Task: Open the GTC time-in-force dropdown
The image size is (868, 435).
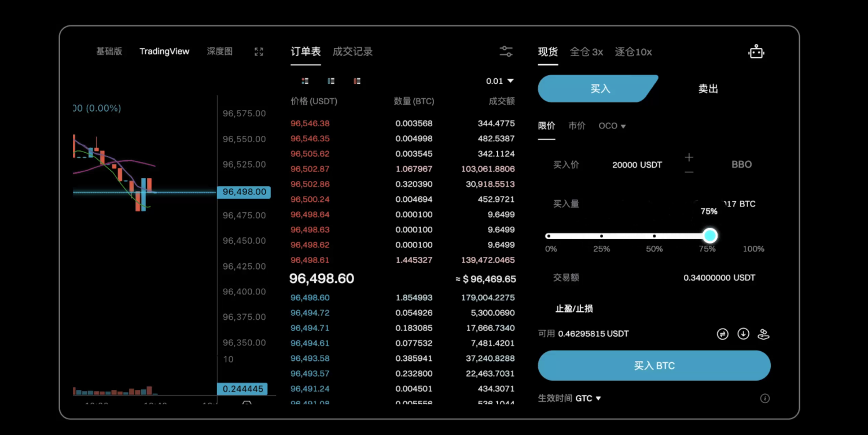Action: click(589, 399)
